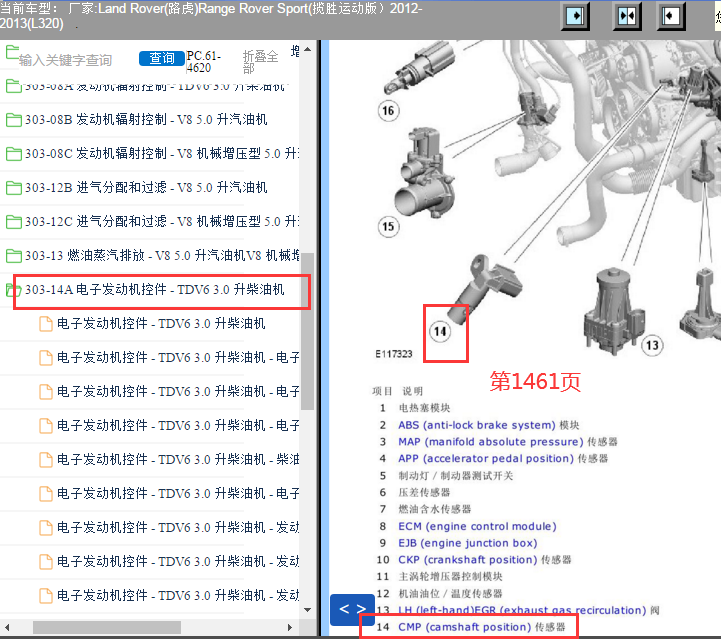This screenshot has height=639, width=721.
Task: Click the tree panel scroll-up arrow
Action: [x=308, y=49]
